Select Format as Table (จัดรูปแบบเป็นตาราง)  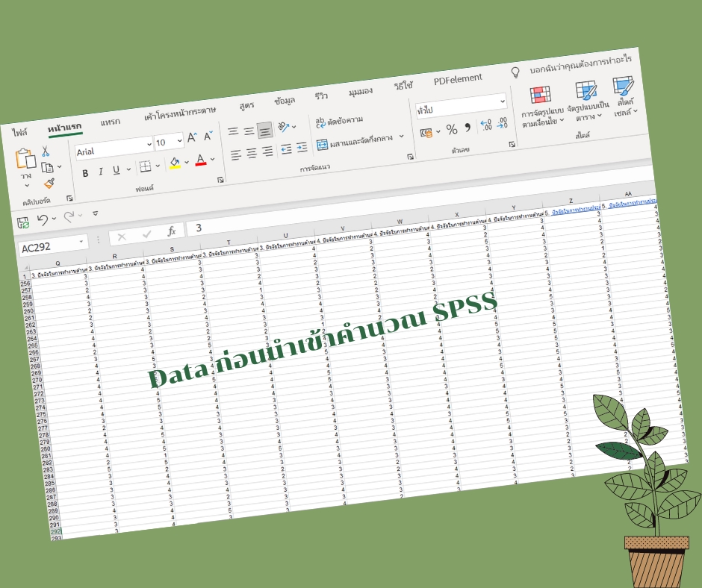point(585,91)
